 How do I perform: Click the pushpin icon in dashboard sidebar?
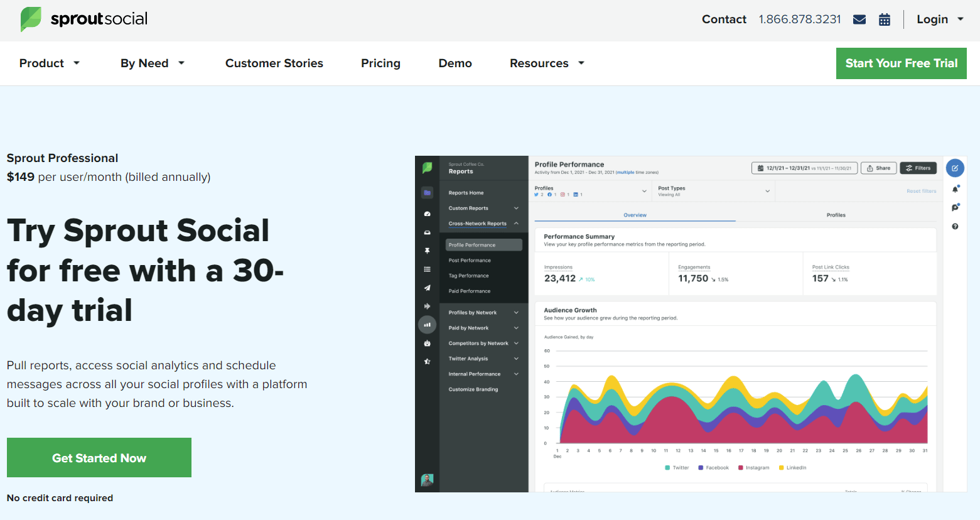coord(428,251)
